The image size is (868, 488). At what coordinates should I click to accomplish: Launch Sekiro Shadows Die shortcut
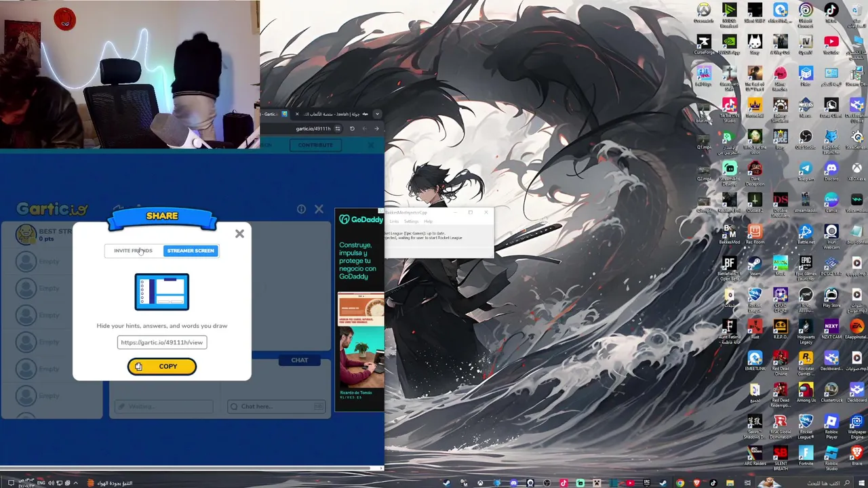point(755,426)
